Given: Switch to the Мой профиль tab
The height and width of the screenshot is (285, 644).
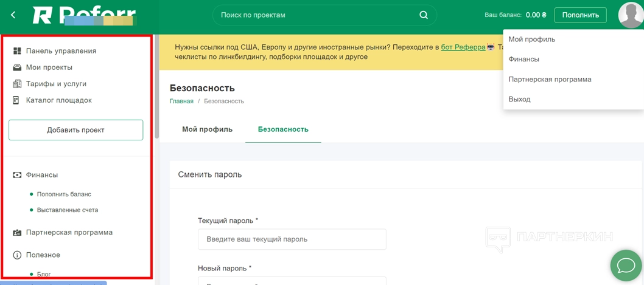Looking at the screenshot, I should (207, 129).
